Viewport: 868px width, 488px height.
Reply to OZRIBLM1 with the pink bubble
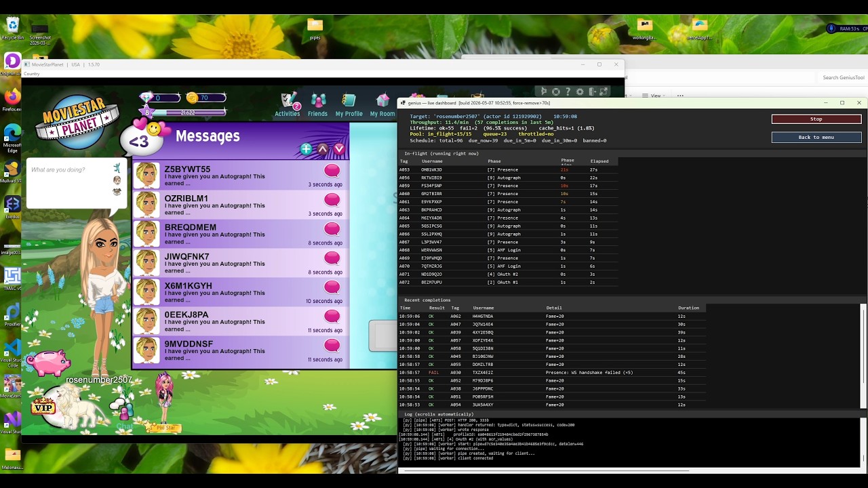(x=332, y=199)
